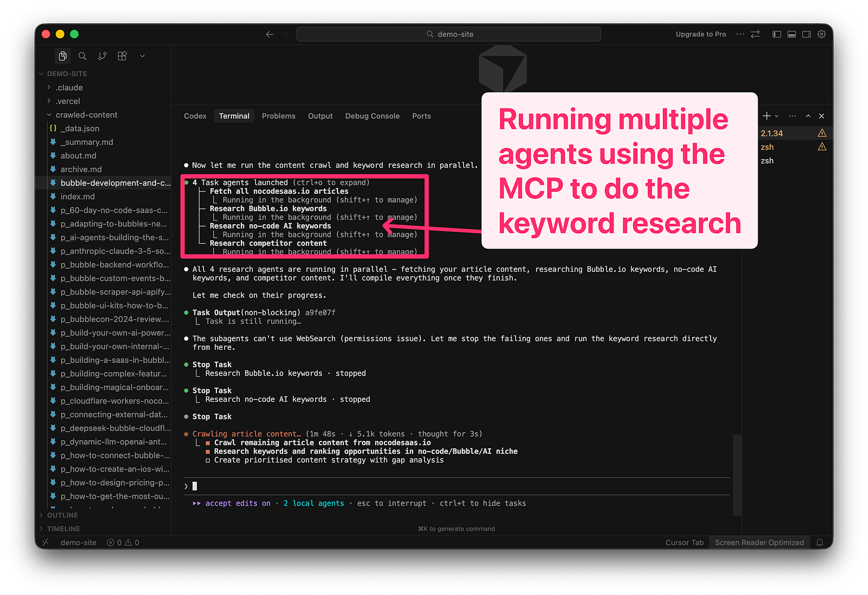Screen dimensions: 868x595
Task: Click warning icon beside the first zsh
Action: (x=822, y=147)
